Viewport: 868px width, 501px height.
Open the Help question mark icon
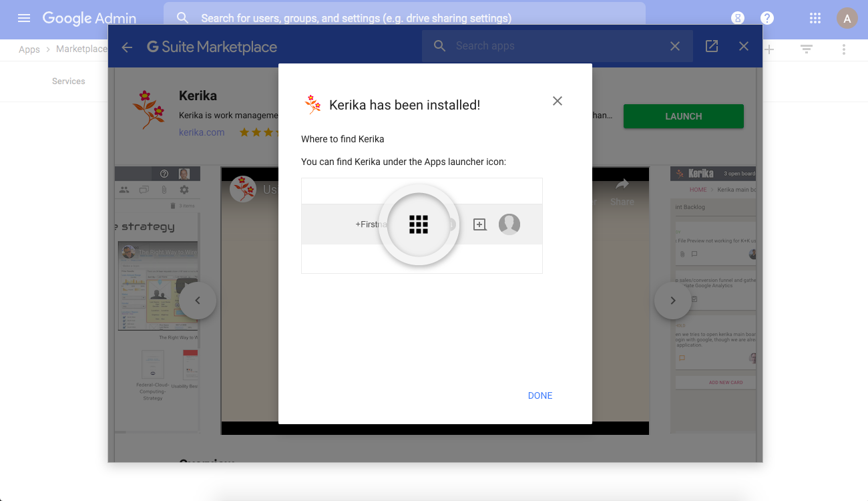[x=767, y=18]
